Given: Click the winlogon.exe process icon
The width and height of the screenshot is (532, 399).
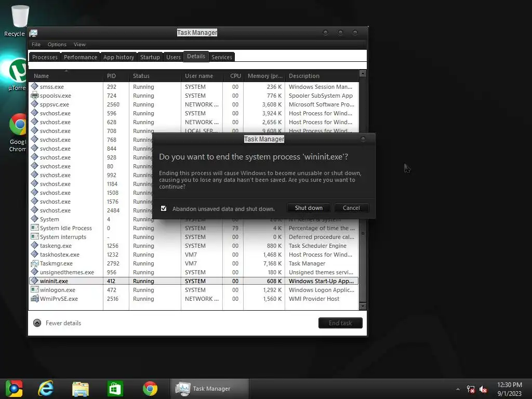Looking at the screenshot, I should pyautogui.click(x=34, y=289).
